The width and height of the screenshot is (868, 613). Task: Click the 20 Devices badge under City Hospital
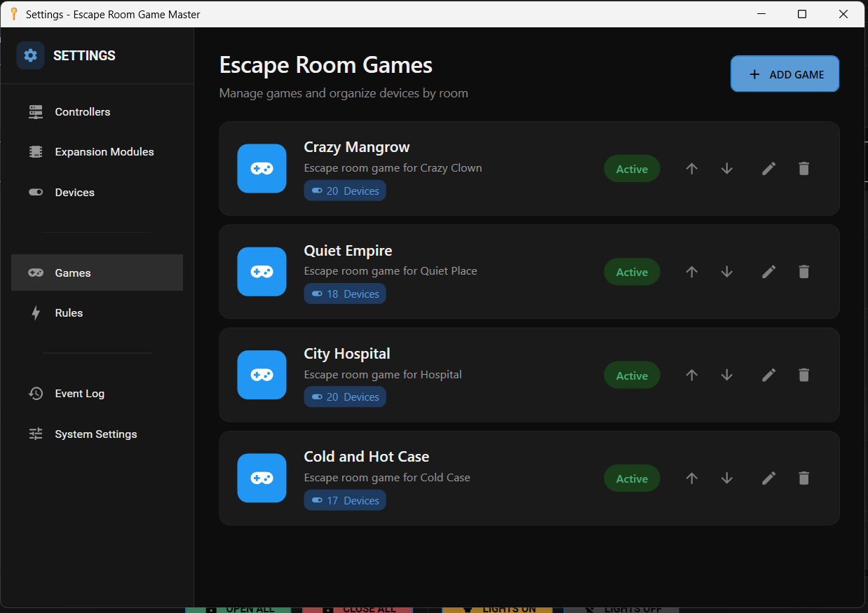click(345, 397)
